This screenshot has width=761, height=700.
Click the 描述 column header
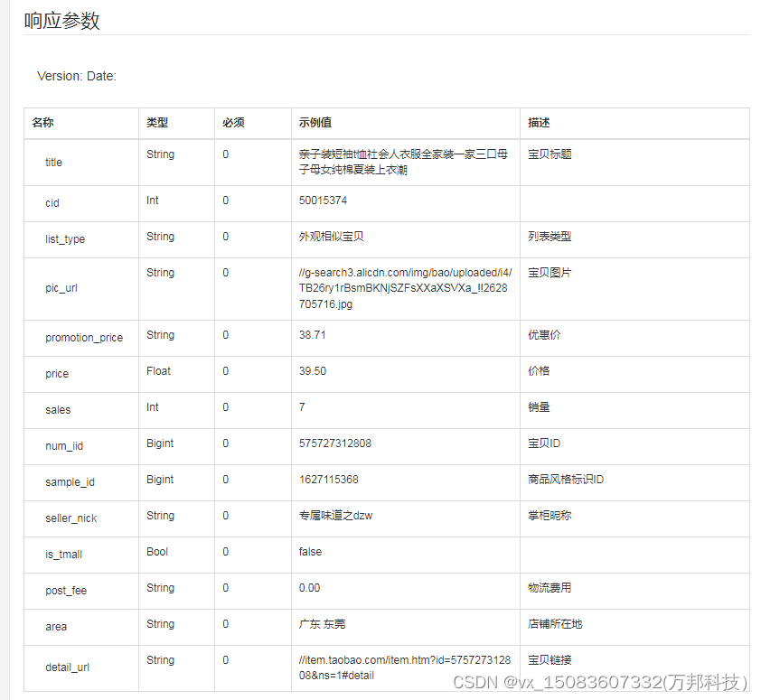539,123
